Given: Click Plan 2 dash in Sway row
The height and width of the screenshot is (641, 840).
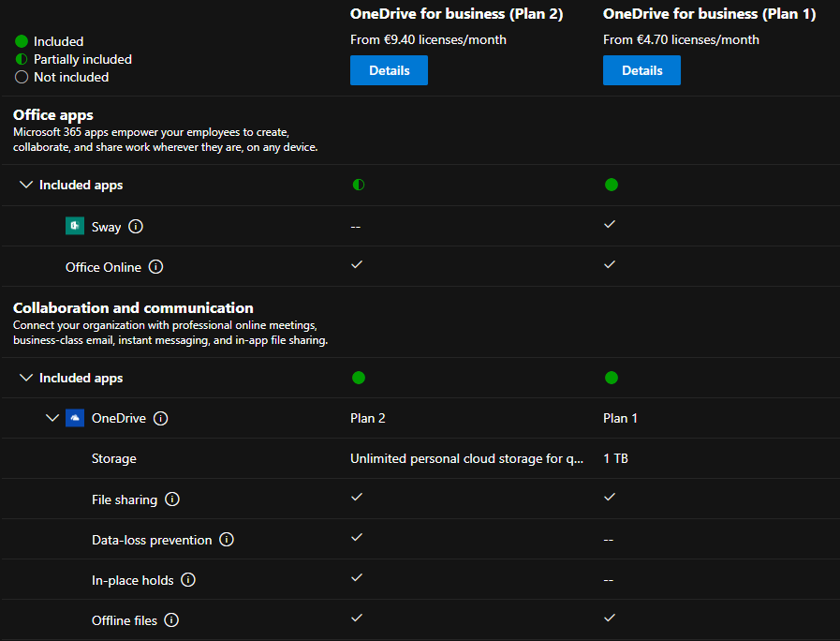Looking at the screenshot, I should pyautogui.click(x=356, y=227).
